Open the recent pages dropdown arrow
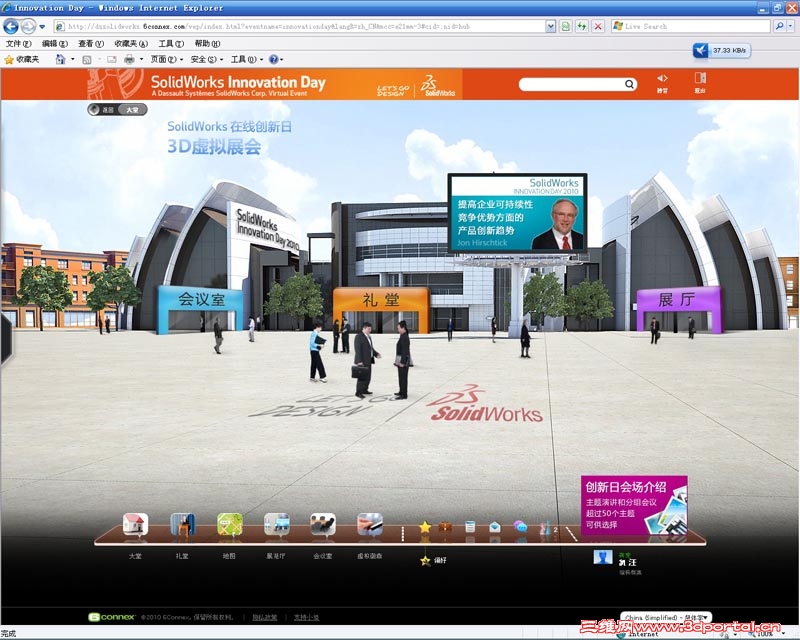The width and height of the screenshot is (800, 640). [42, 27]
